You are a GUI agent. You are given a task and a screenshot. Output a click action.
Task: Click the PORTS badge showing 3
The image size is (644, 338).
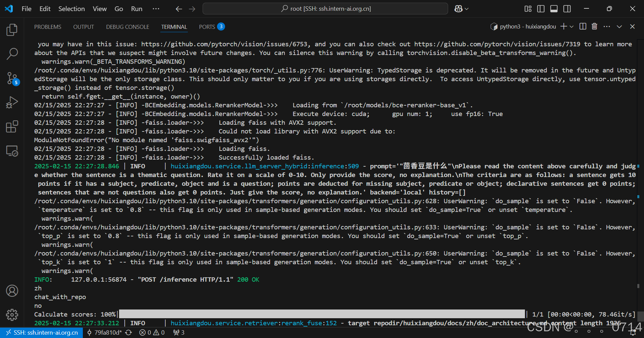click(x=221, y=26)
